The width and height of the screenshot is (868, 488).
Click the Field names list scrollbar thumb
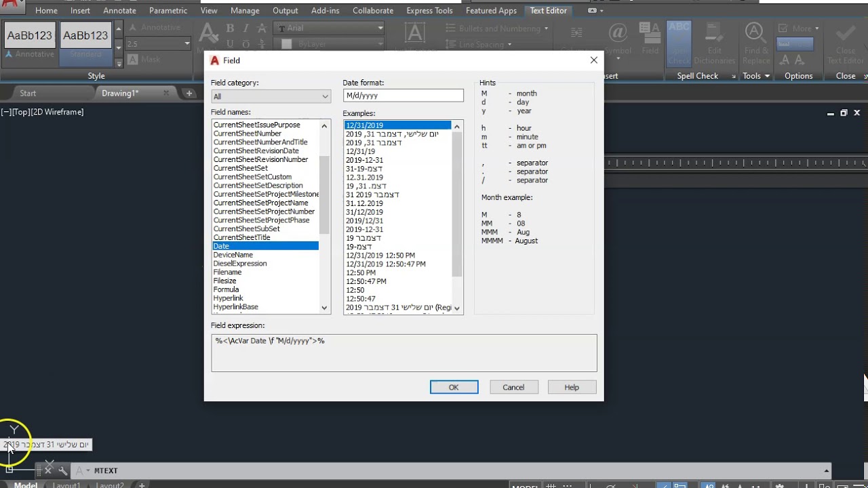(324, 195)
